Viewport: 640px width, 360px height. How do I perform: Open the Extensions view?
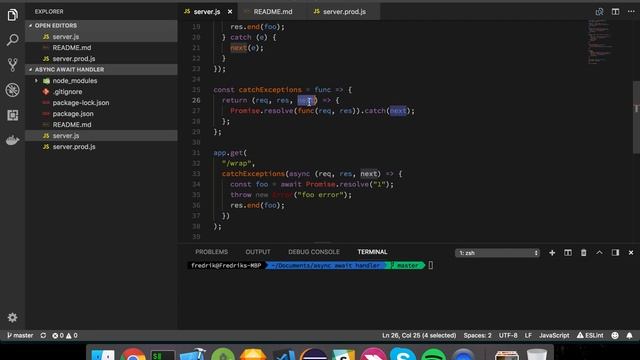tap(12, 115)
